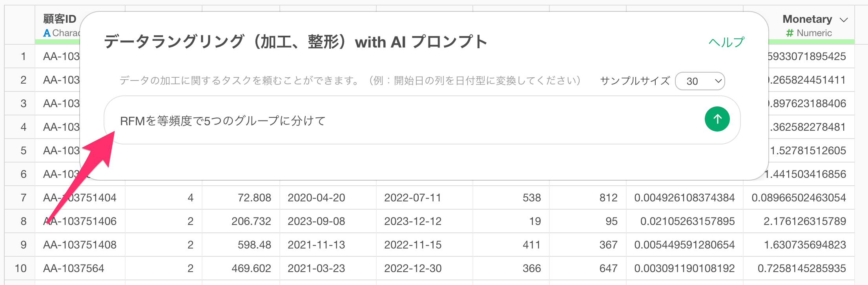The width and height of the screenshot is (868, 285).
Task: Click cell AA-103751406 in row 8
Action: coord(80,221)
